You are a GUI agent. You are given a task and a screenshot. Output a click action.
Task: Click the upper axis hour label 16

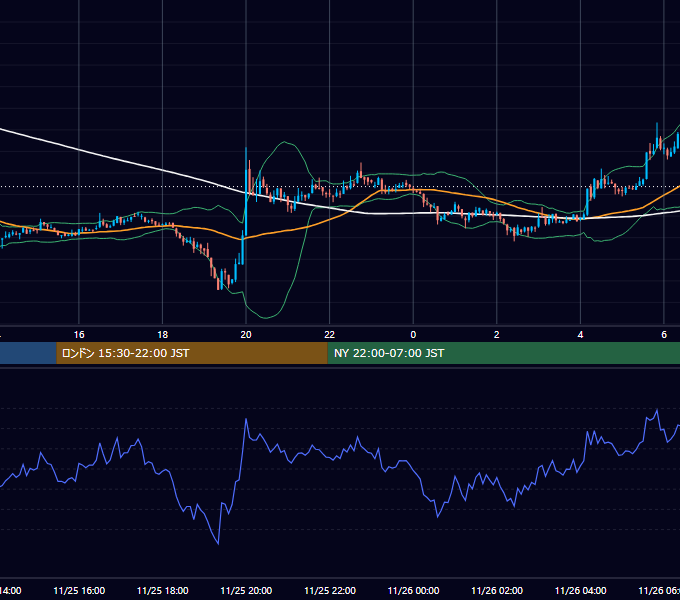pos(79,335)
